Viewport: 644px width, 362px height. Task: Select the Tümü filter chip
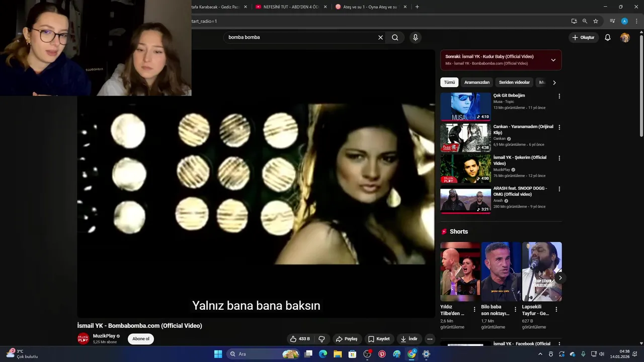pos(449,82)
